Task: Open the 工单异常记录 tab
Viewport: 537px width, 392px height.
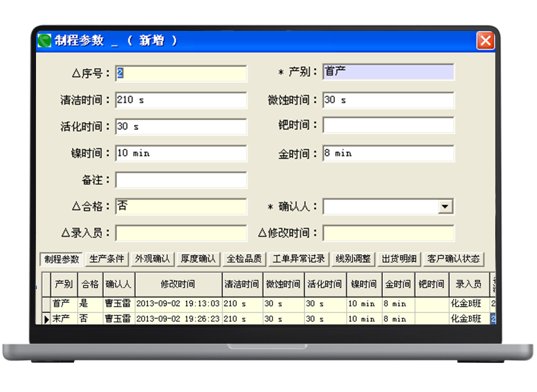Action: point(298,259)
